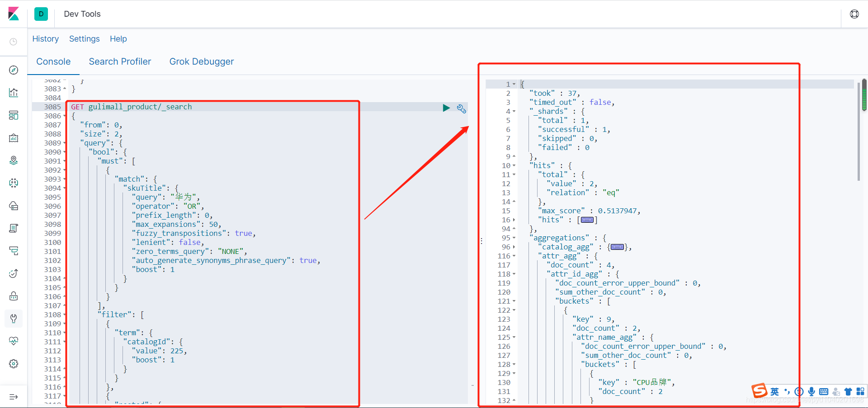Open Uptime icon in sidebar

tap(14, 273)
